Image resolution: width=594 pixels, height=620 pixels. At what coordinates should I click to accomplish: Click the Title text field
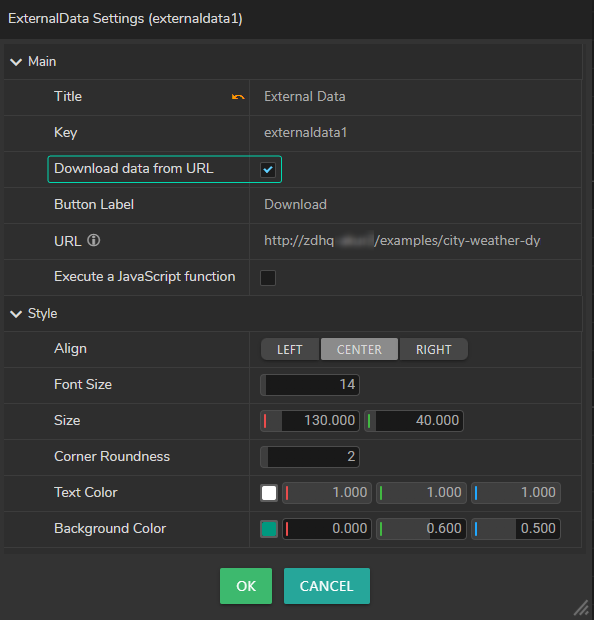point(415,97)
